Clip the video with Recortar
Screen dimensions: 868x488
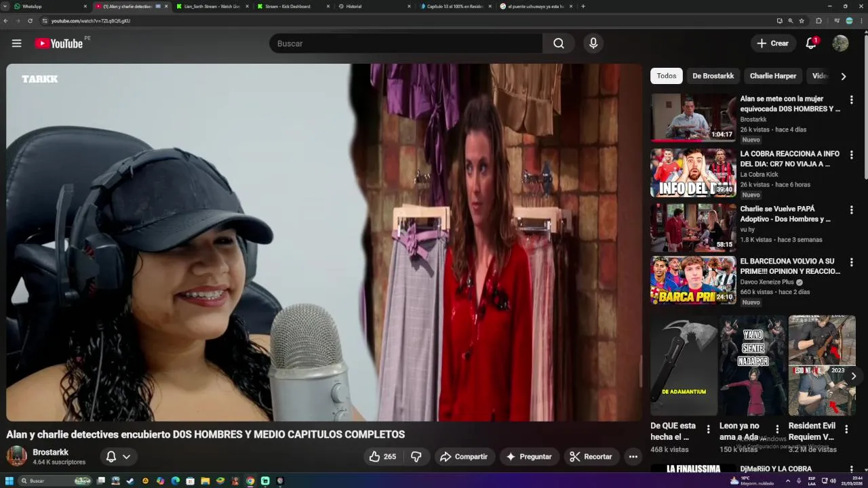point(591,457)
